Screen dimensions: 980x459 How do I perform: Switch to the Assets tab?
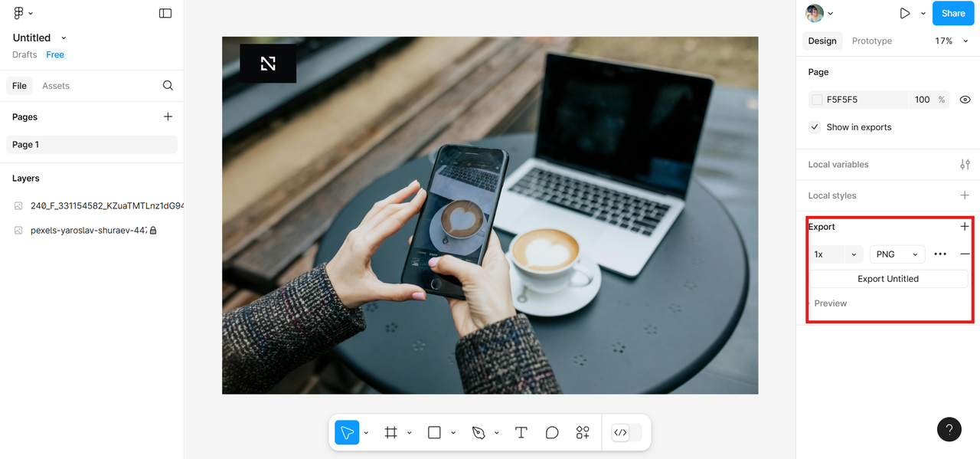[x=56, y=86]
